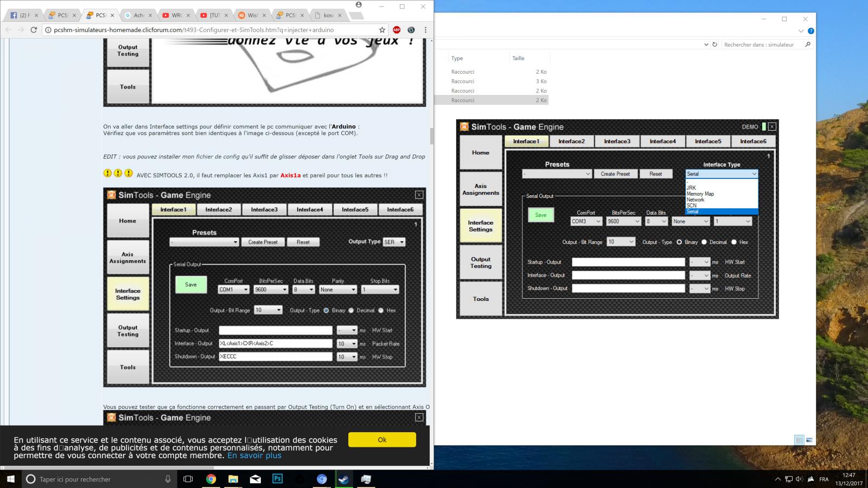
Task: Click the Shutdown - Output text field
Action: tap(628, 288)
